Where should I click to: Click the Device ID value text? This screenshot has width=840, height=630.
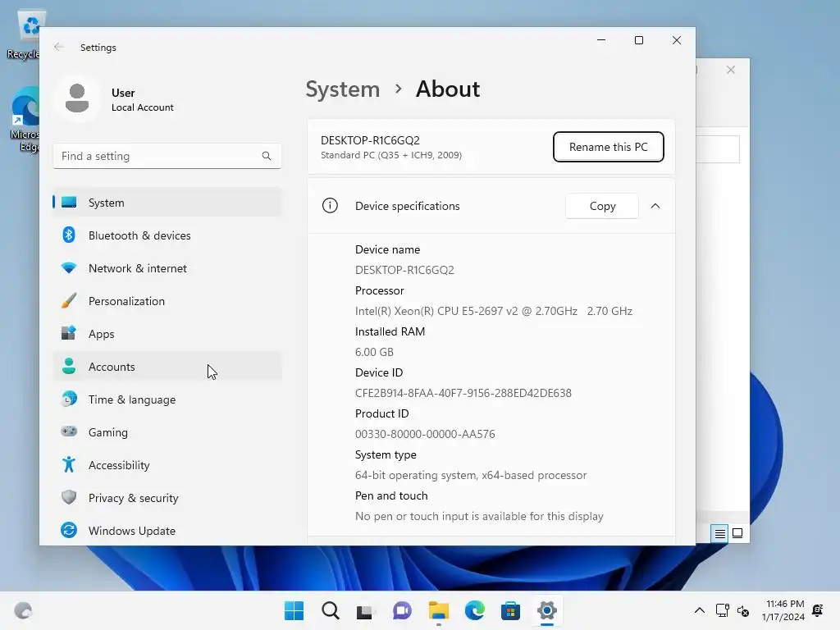coord(463,393)
